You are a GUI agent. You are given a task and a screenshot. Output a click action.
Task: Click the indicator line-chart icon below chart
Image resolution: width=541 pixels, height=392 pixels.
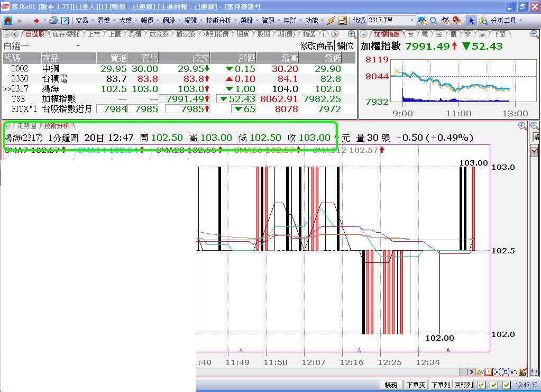coord(480,372)
